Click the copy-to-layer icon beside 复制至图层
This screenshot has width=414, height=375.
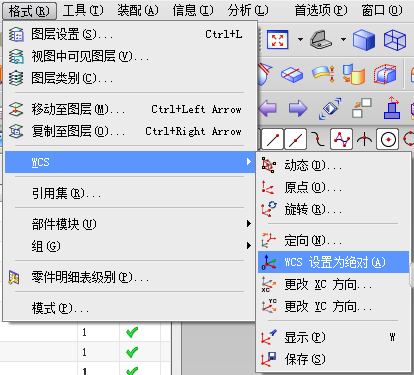coord(16,131)
